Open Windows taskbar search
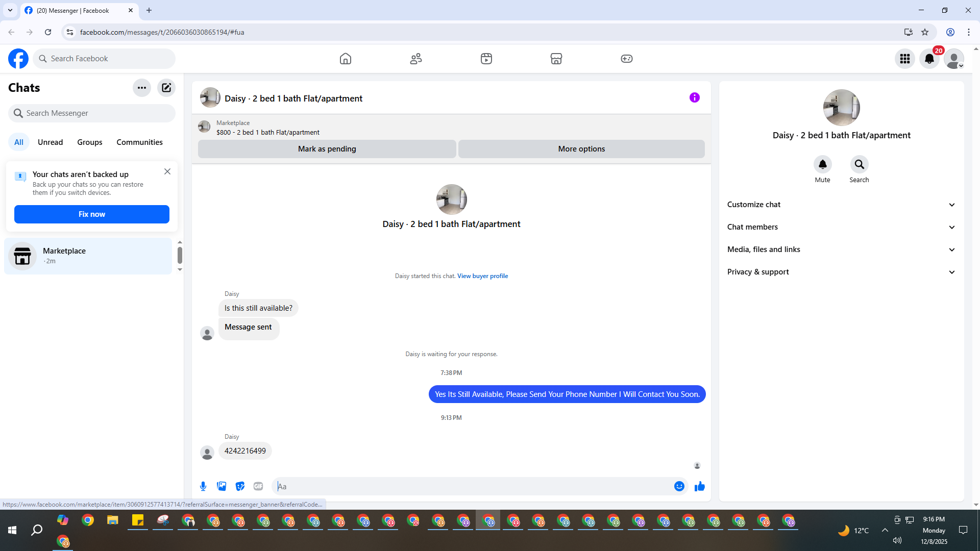The width and height of the screenshot is (980, 551). [x=37, y=531]
